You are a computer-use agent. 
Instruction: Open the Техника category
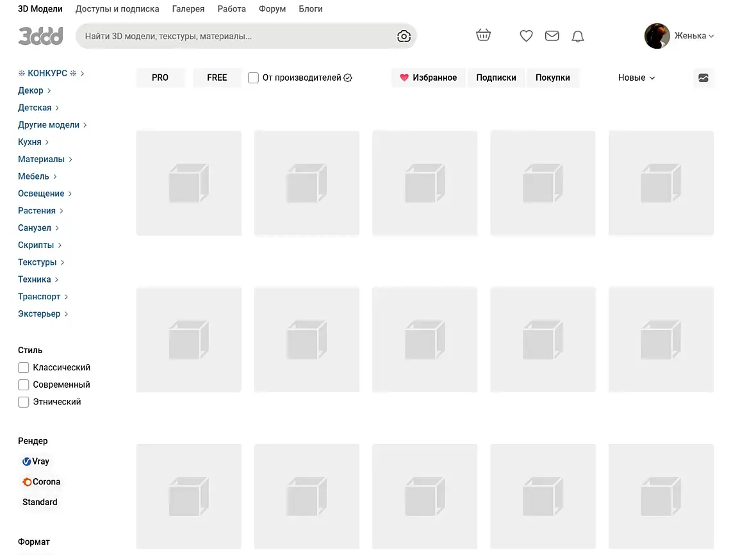click(x=38, y=279)
